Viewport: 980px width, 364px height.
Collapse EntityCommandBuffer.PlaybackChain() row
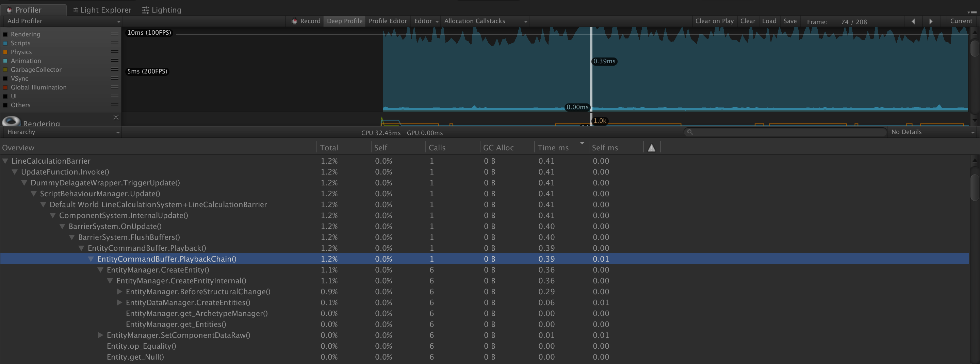click(x=91, y=259)
